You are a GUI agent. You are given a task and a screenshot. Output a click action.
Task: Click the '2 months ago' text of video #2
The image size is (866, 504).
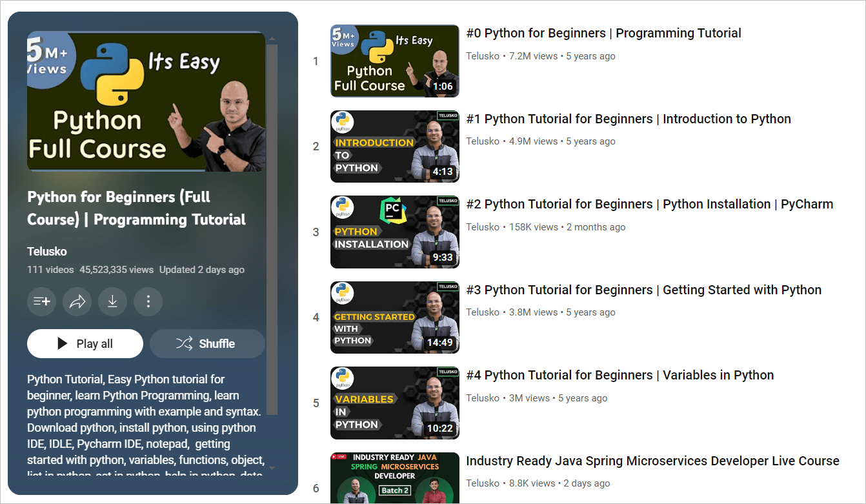coord(596,227)
